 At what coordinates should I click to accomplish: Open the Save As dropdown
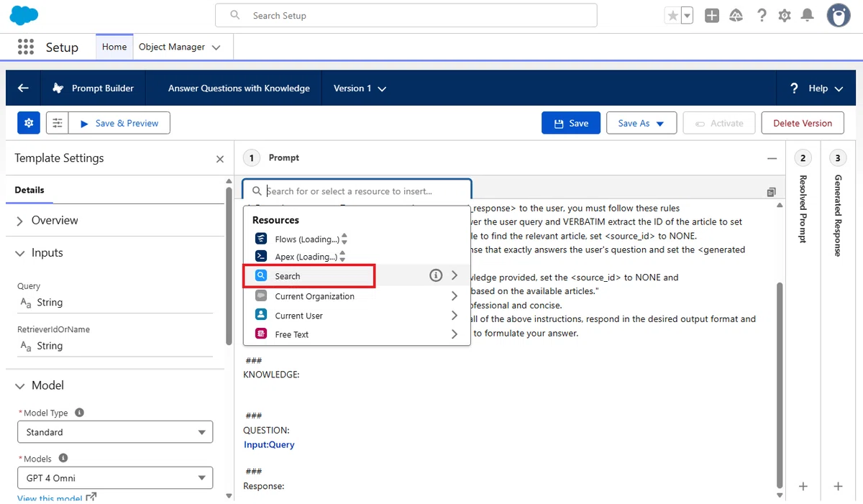pyautogui.click(x=641, y=123)
